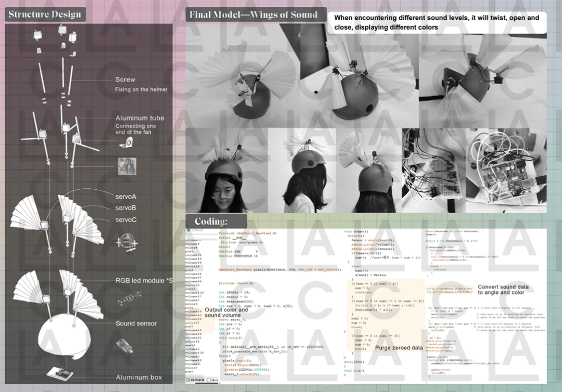Click the volume100 line in serial output

(x=194, y=293)
